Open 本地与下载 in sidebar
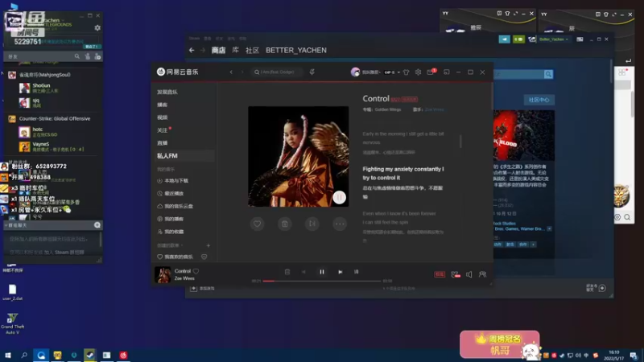Image resolution: width=644 pixels, height=362 pixels. 176,180
